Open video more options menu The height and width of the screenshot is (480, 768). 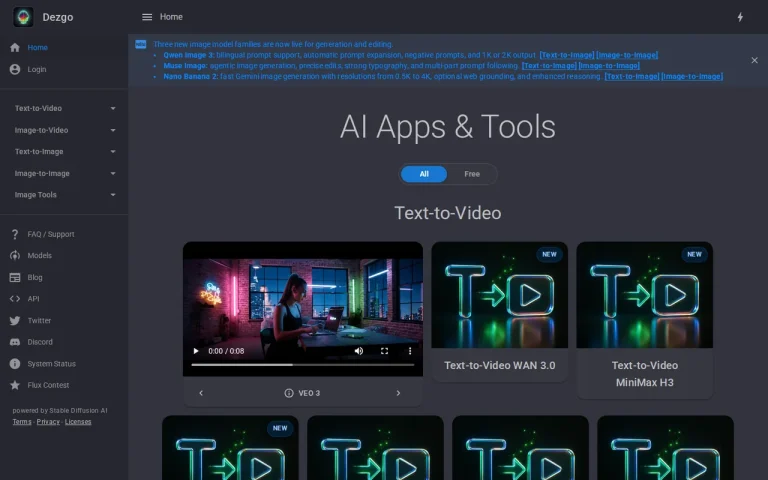(x=410, y=351)
